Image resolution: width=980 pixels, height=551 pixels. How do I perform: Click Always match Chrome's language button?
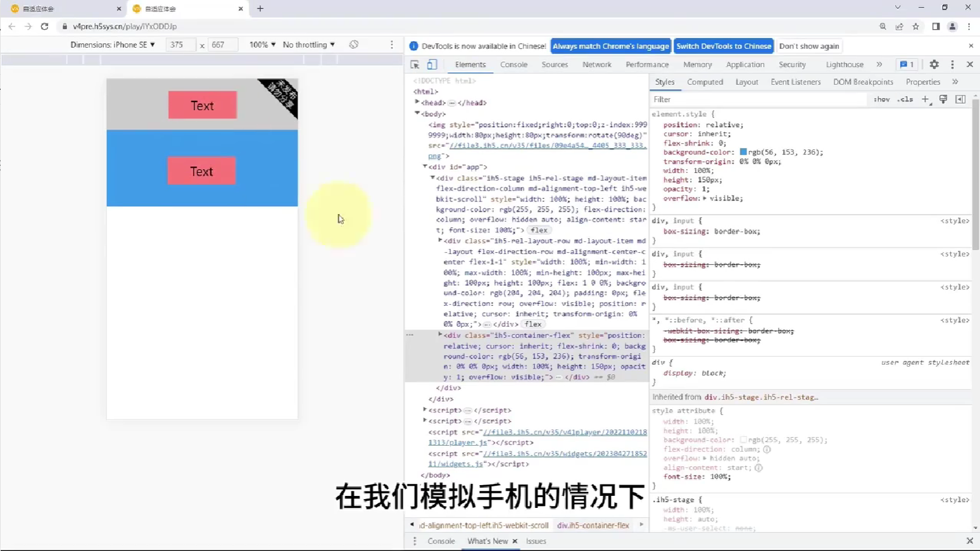(610, 46)
